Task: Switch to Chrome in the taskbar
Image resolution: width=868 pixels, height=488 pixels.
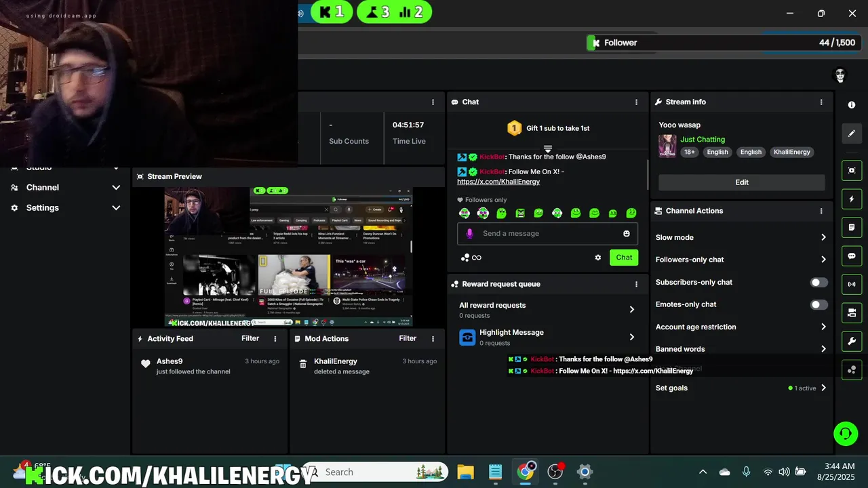Action: 526,472
